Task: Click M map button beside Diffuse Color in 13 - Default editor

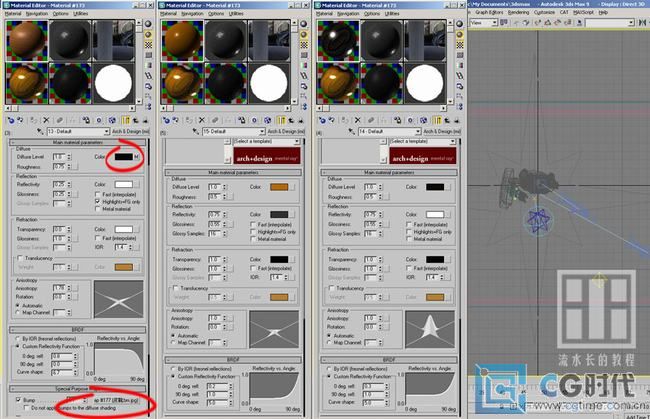Action: [x=136, y=157]
